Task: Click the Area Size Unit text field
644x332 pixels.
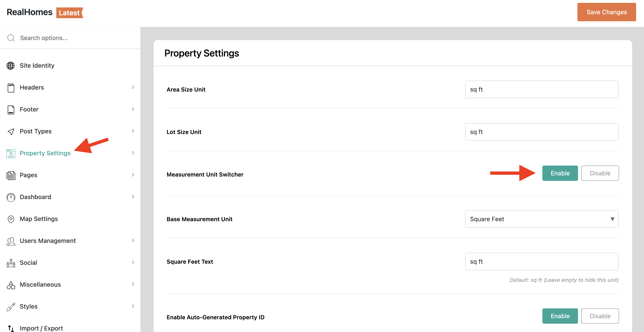Action: point(541,89)
